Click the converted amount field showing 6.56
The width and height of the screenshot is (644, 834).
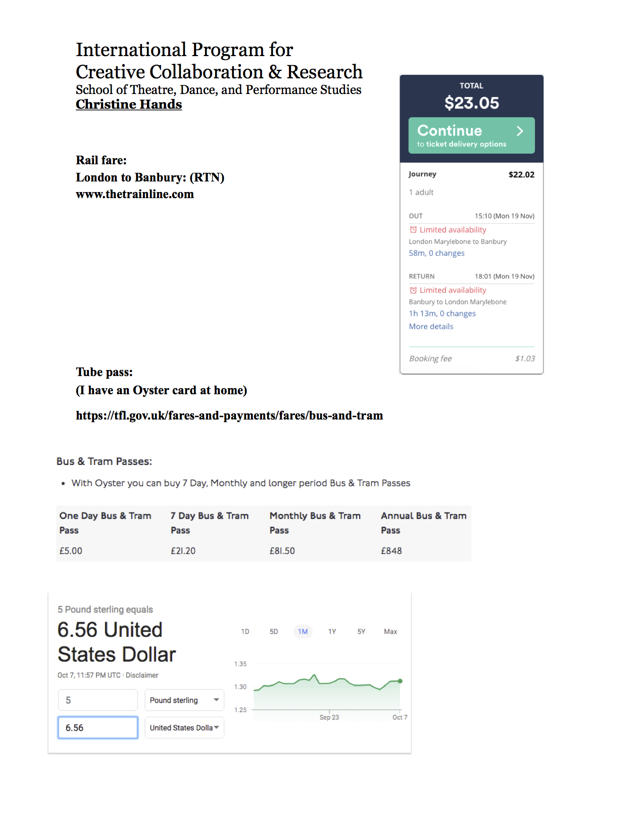98,728
